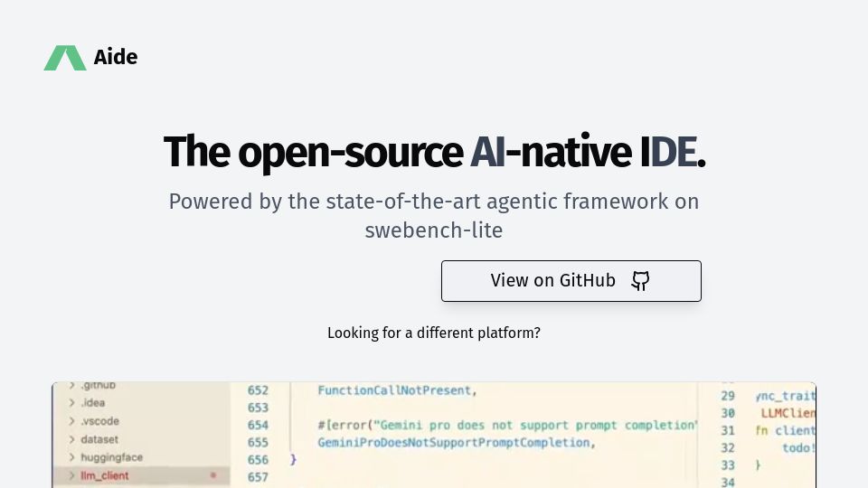Viewport: 868px width, 488px height.
Task: Click the red modified dot beside llm_client
Action: pyautogui.click(x=213, y=475)
